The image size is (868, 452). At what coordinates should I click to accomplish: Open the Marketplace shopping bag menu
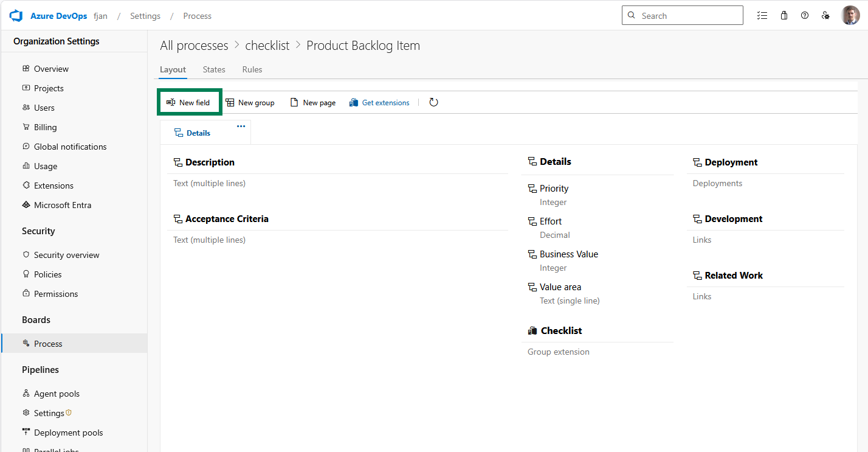[x=784, y=15]
